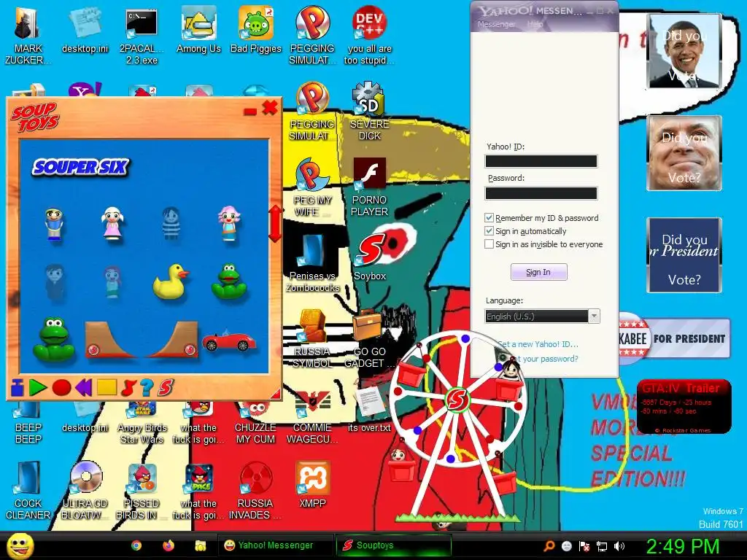Viewport: 747px width, 560px height.
Task: Click the red up-down arrow scroller in Soup Toys
Action: (275, 223)
